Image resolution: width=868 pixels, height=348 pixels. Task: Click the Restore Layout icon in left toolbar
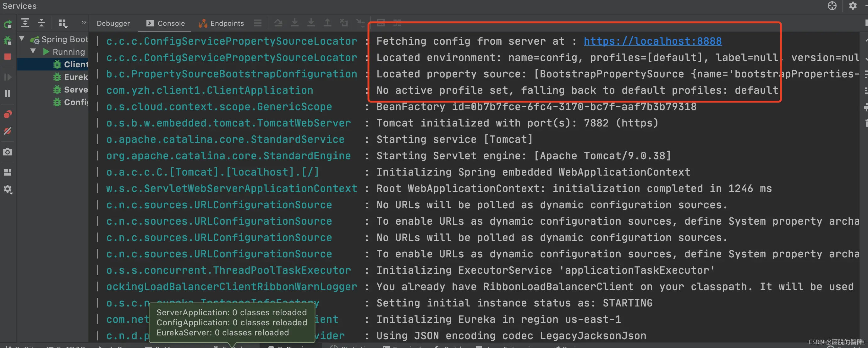click(x=8, y=172)
